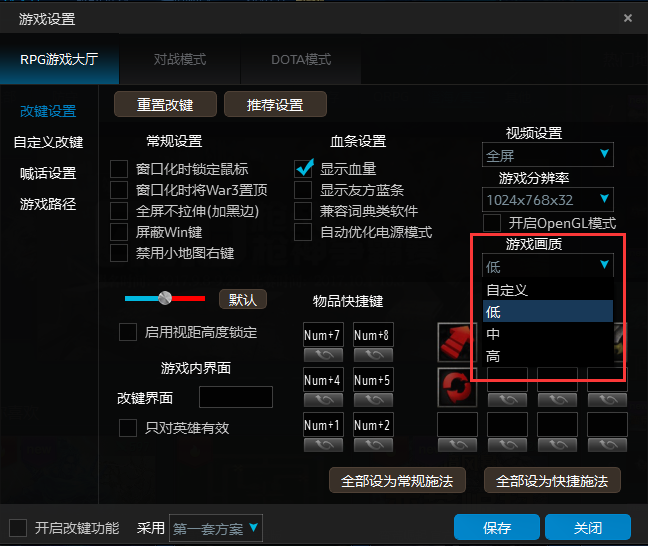Click the 改键界面 input field
Viewport: 648px width, 546px height.
236,397
